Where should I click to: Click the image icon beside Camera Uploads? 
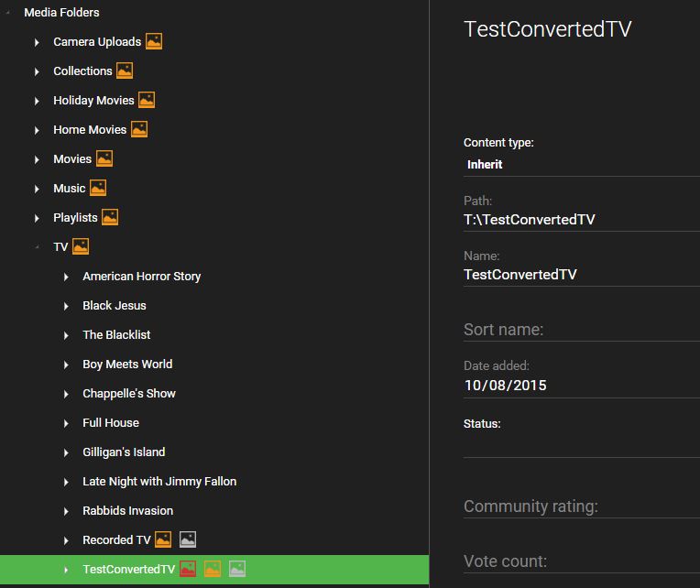(154, 41)
